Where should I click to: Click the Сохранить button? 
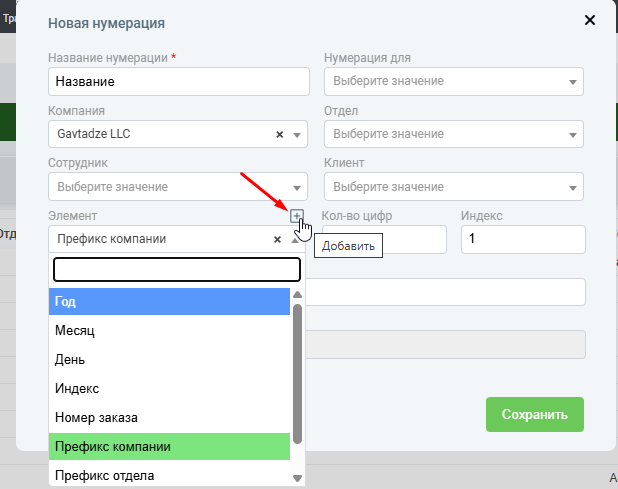(x=534, y=414)
